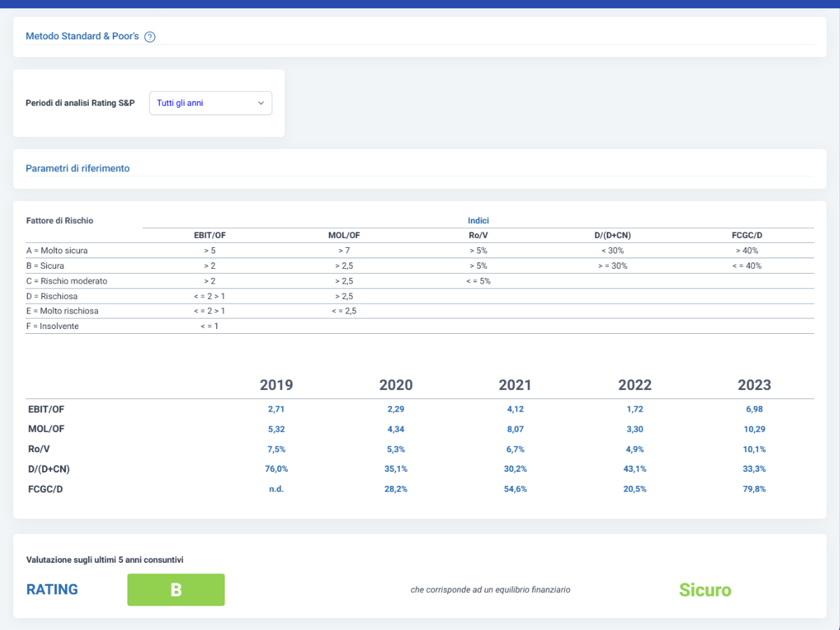Viewport: 840px width, 630px height.
Task: Click the 'B = Sicura' risk row
Action: click(420, 266)
